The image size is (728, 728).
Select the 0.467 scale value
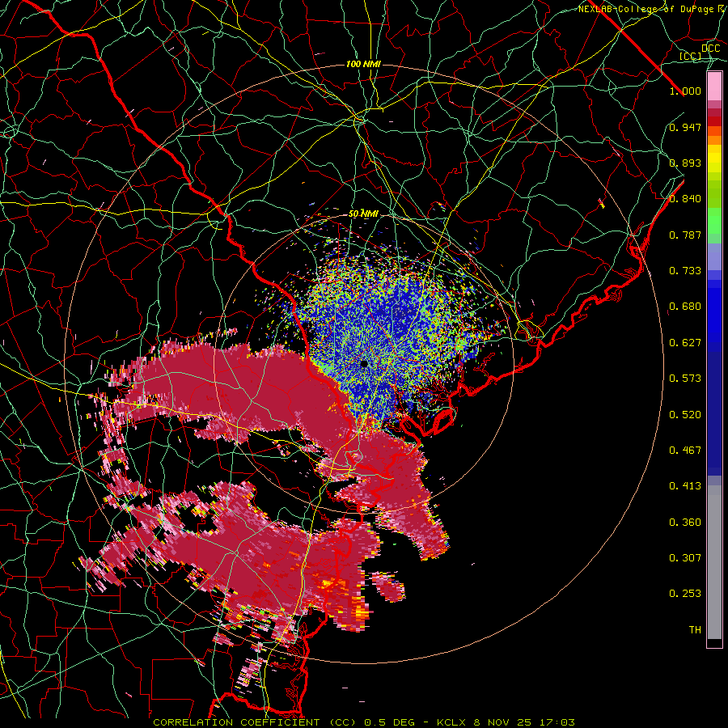coord(685,451)
